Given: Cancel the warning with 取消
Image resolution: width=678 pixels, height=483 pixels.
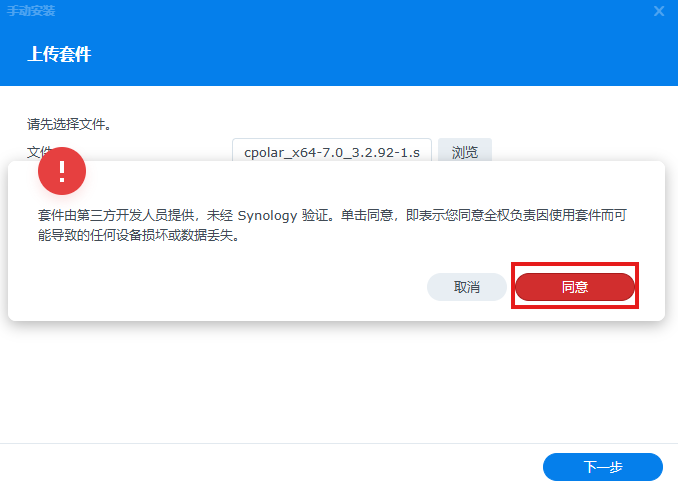Looking at the screenshot, I should point(467,287).
